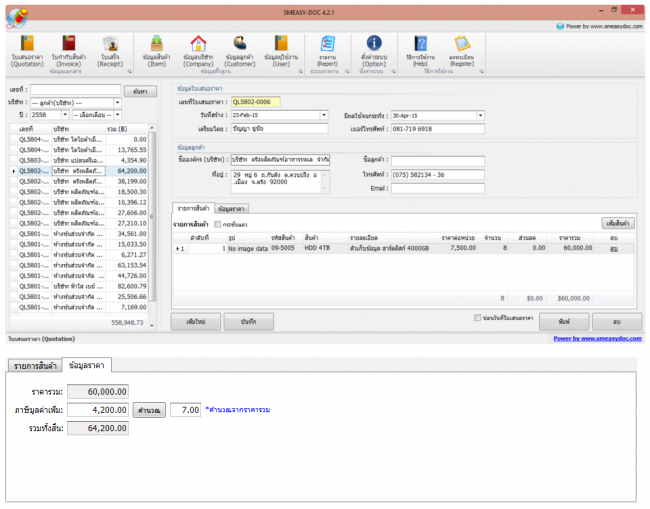Toggle the checkbox beside the Print button
This screenshot has height=509, width=650.
click(477, 318)
